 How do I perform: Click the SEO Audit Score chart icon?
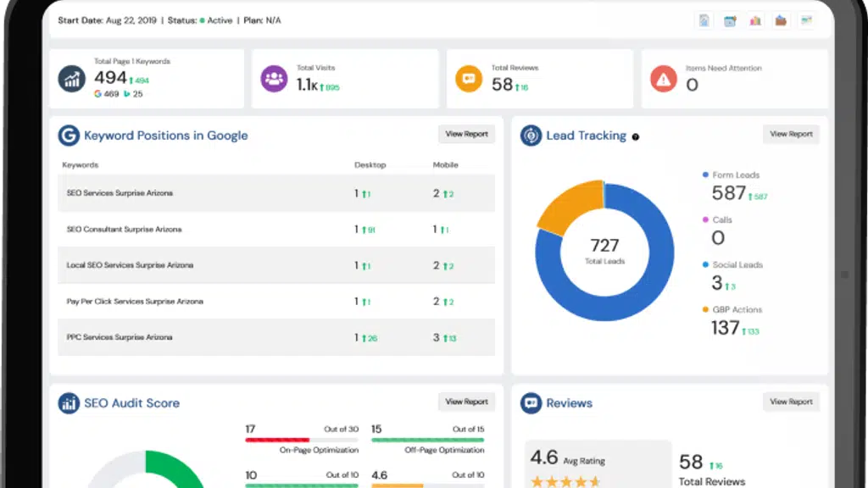tap(69, 402)
